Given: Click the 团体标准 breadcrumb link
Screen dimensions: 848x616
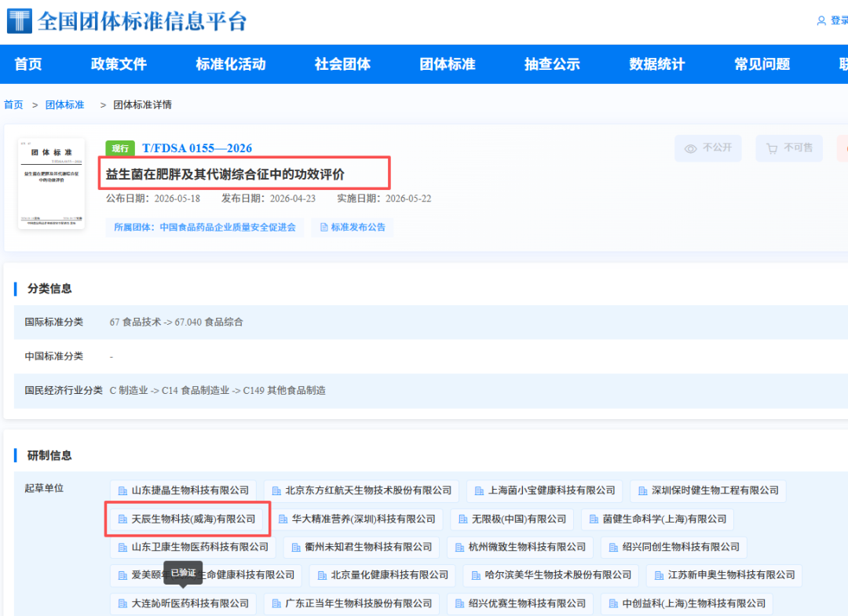Looking at the screenshot, I should (65, 105).
